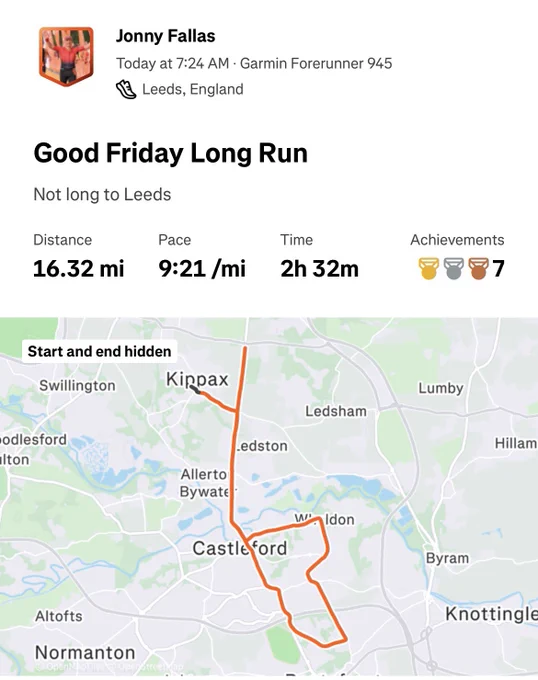
Task: Click the Not long to Leeds description
Action: 102,194
